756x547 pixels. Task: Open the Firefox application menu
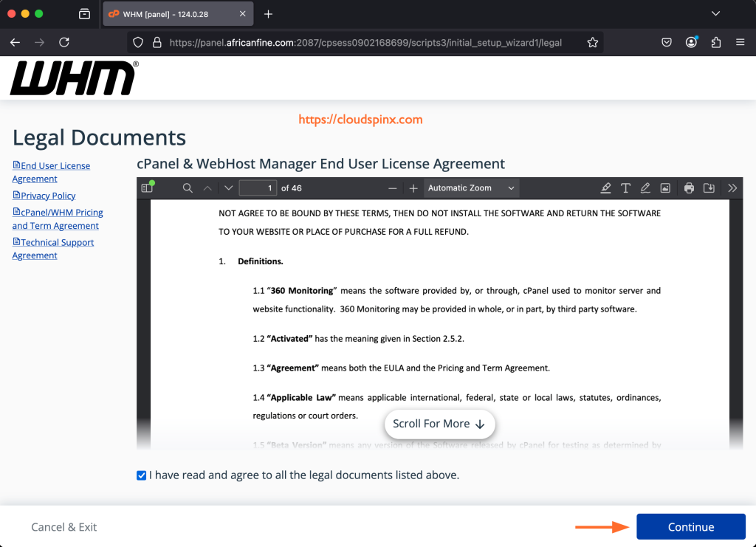click(740, 43)
